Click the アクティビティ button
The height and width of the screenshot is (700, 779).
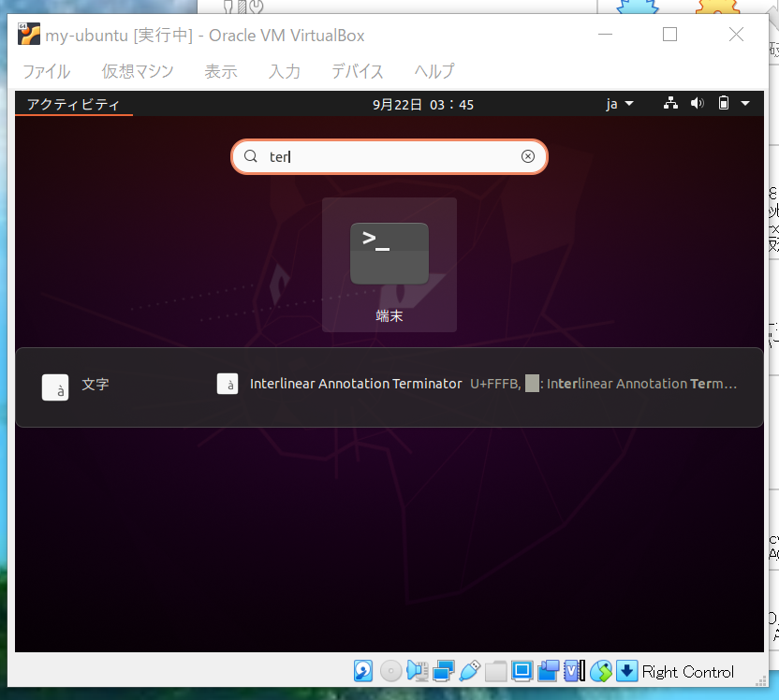(73, 104)
